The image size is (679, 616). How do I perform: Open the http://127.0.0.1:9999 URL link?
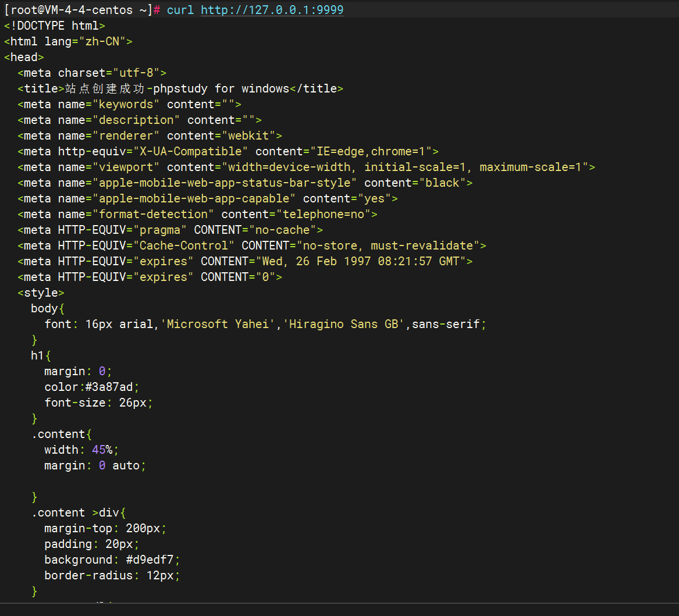[x=272, y=10]
